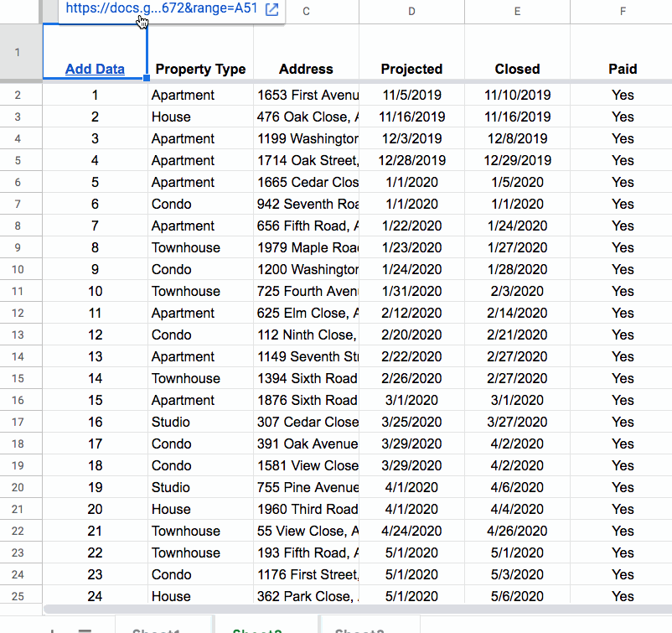Viewport: 672px width, 633px height.
Task: Select the Closed date 12/29/2019
Action: (x=517, y=160)
